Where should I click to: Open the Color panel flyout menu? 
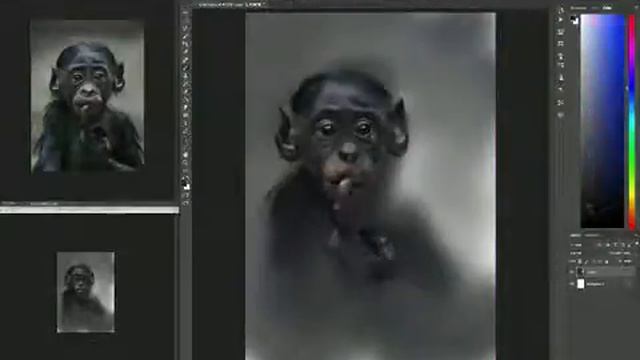point(636,7)
